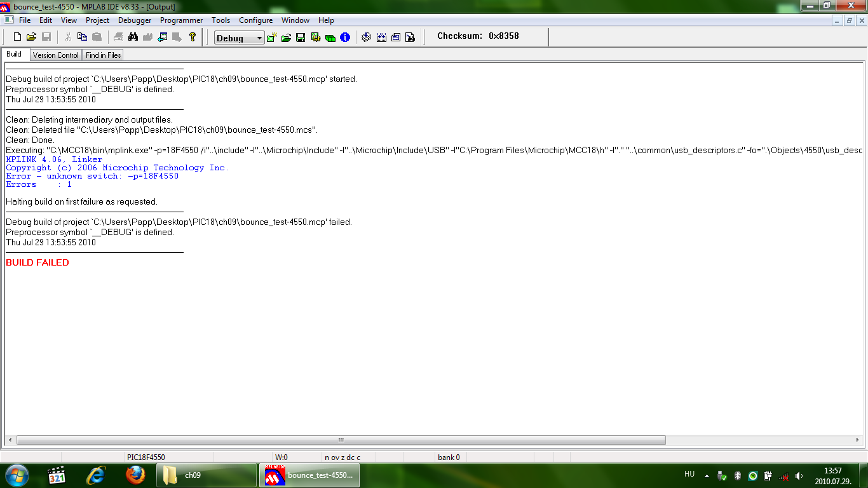Click the output scrollbar left arrow
Image resolution: width=868 pixels, height=488 pixels.
pyautogui.click(x=10, y=440)
